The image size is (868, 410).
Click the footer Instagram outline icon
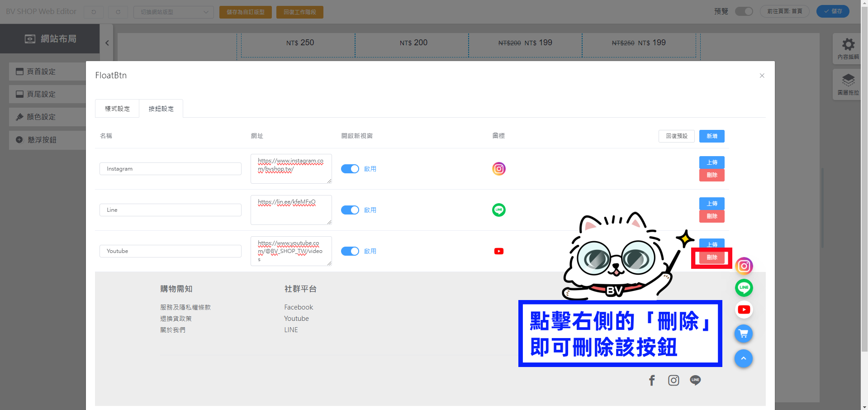674,380
